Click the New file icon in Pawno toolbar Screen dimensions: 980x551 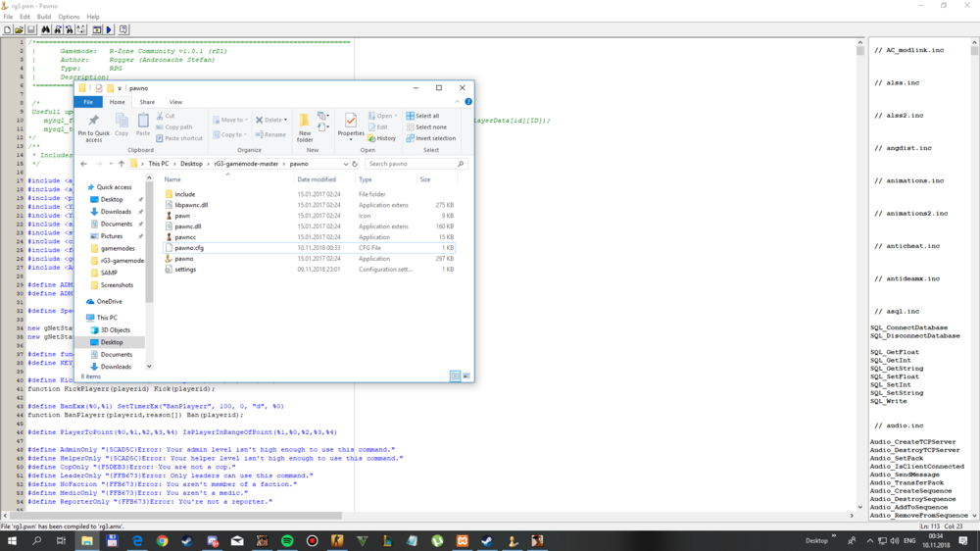point(8,29)
